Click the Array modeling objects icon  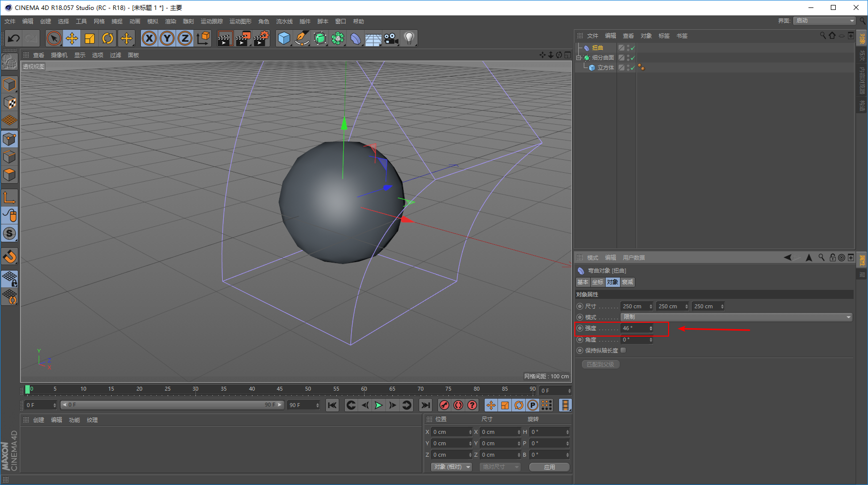tap(338, 38)
